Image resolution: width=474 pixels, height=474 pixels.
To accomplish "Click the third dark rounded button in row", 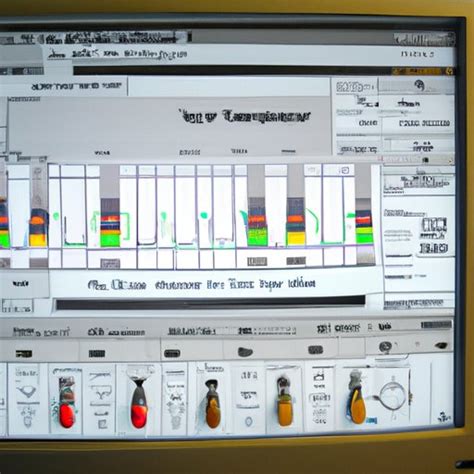I will click(x=172, y=353).
